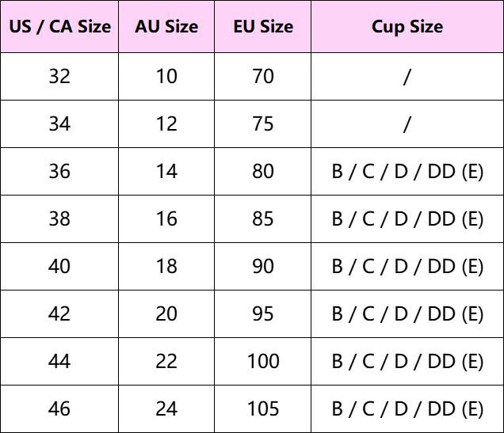
Task: Select EU size 75 cell
Action: click(x=263, y=124)
